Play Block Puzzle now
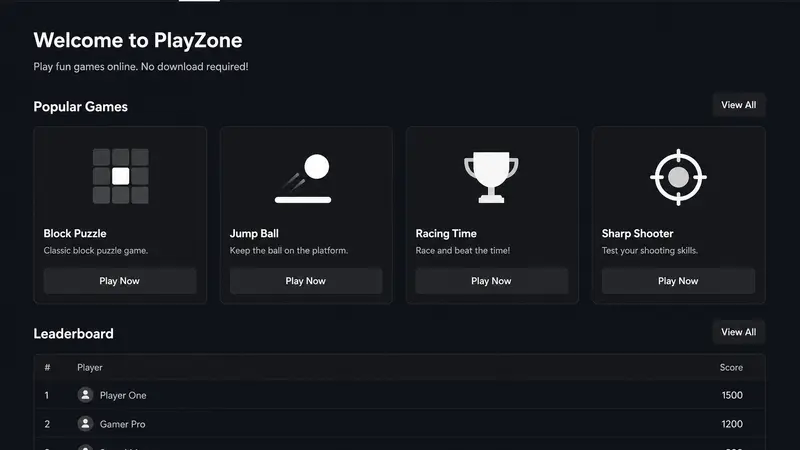The width and height of the screenshot is (800, 450). [x=120, y=281]
